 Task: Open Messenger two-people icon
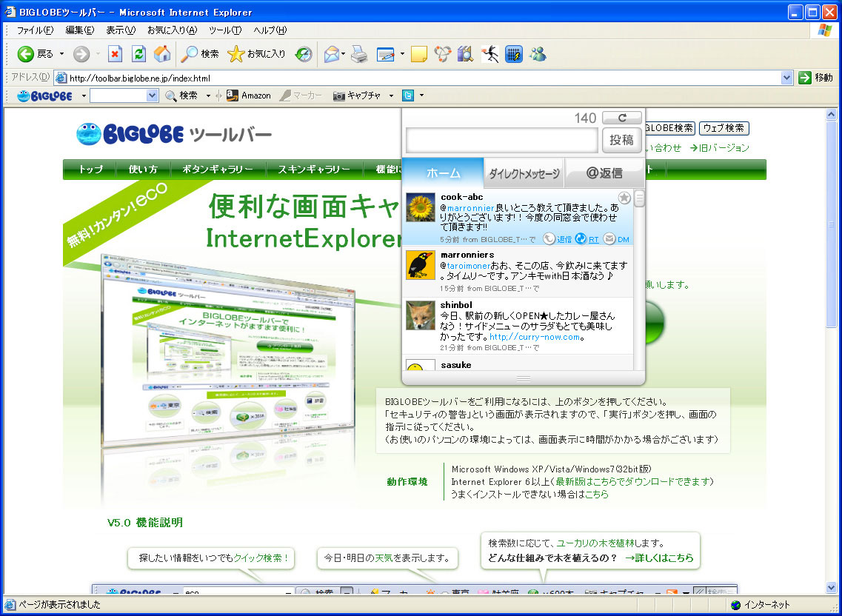[x=538, y=54]
